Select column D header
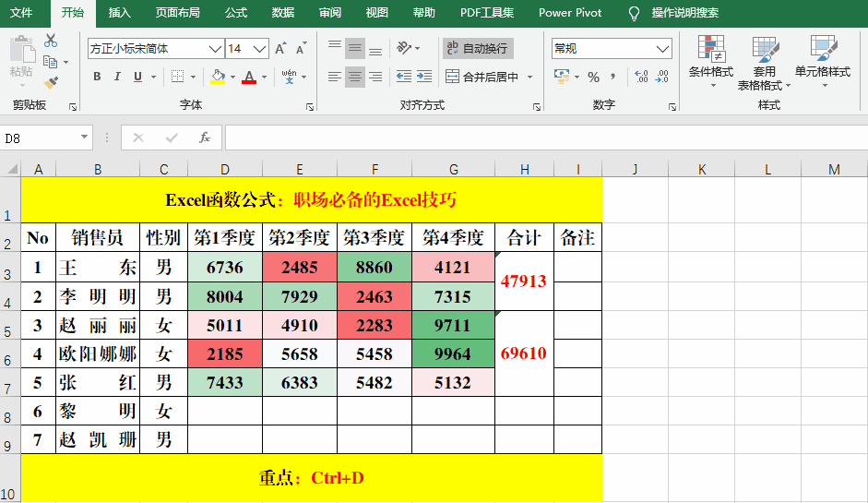Screen dimensions: 868x503 225,169
